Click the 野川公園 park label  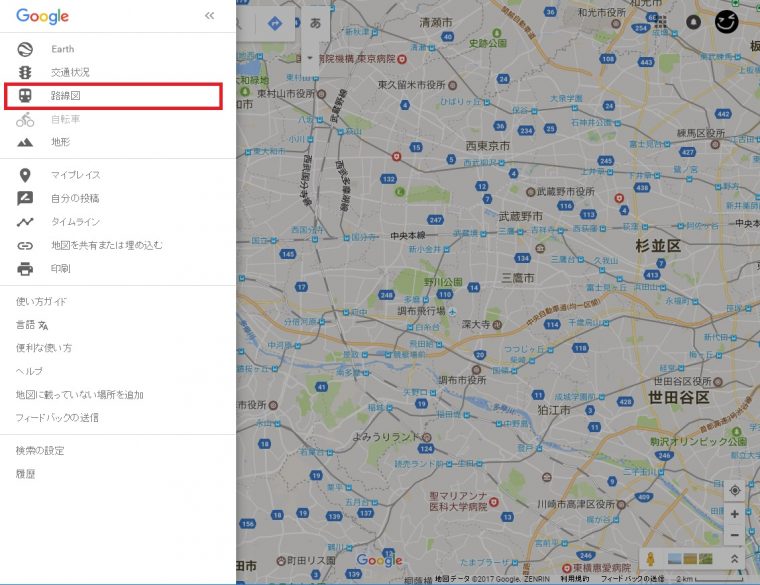pos(443,282)
